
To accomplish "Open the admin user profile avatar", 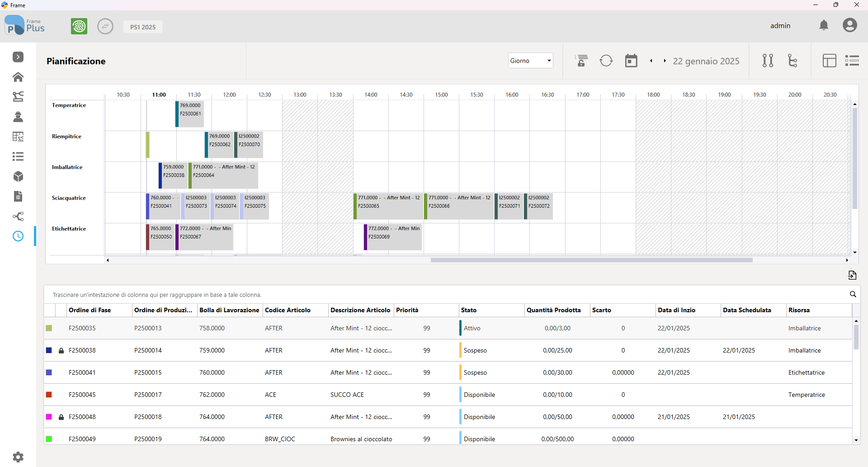I will click(849, 25).
